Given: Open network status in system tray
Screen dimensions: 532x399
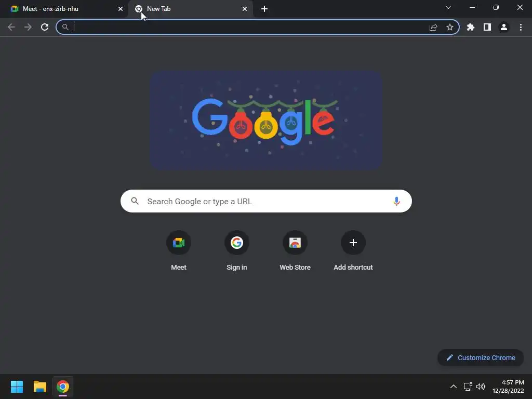Looking at the screenshot, I should pos(468,387).
